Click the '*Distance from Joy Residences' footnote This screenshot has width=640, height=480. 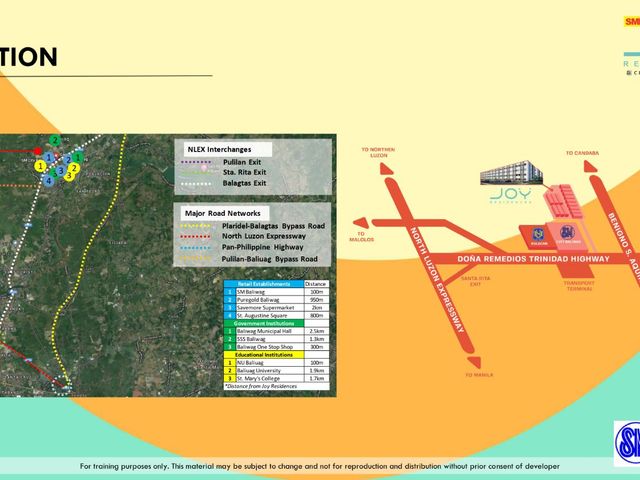click(x=261, y=386)
